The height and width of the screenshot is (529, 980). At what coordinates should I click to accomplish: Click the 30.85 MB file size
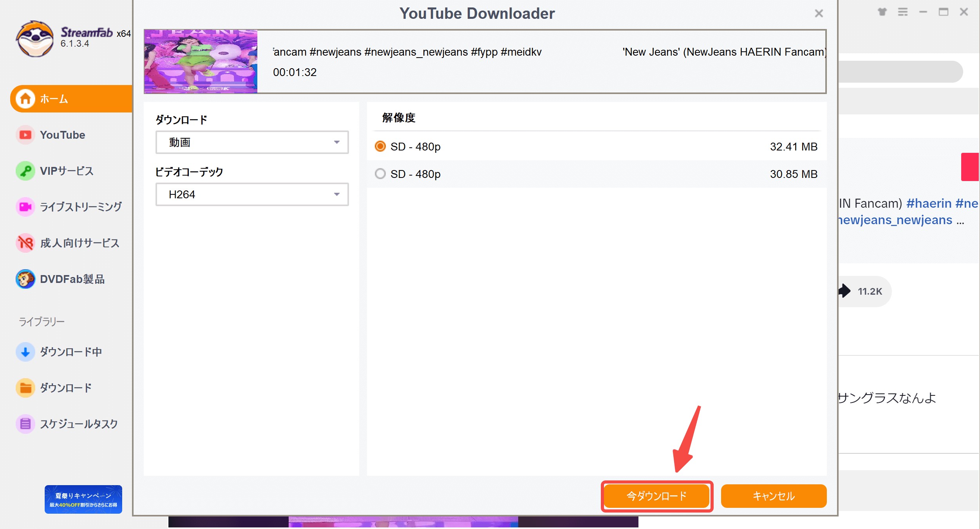tap(794, 174)
